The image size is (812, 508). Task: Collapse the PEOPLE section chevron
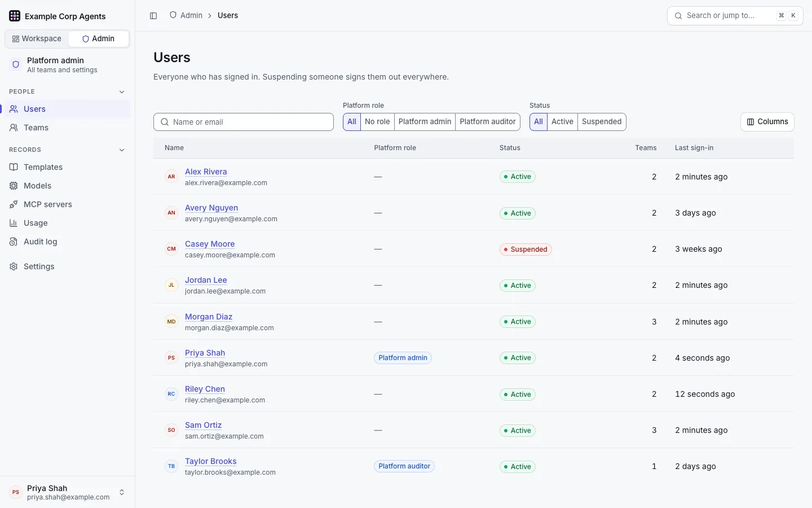coord(122,92)
